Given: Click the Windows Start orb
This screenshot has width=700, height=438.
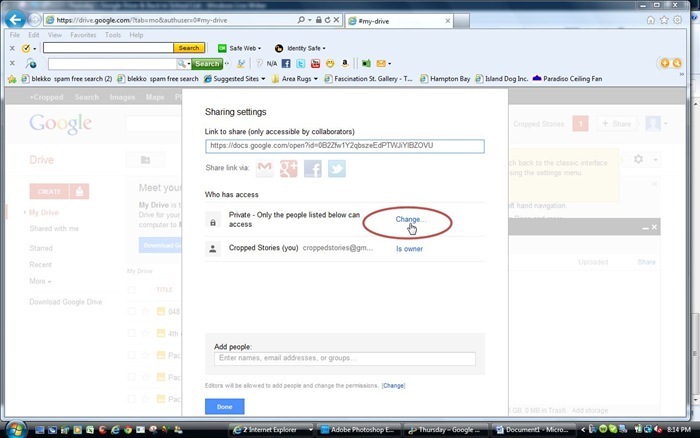Looking at the screenshot, I should click(x=15, y=430).
